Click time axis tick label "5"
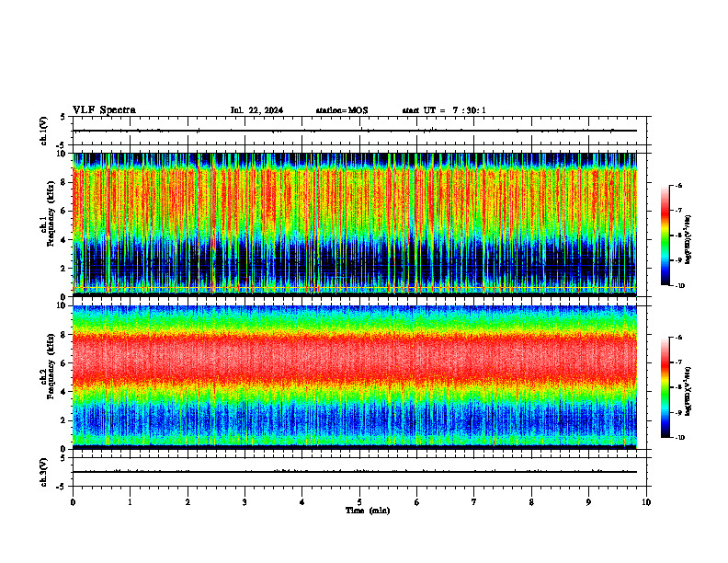The image size is (728, 563). click(x=359, y=502)
